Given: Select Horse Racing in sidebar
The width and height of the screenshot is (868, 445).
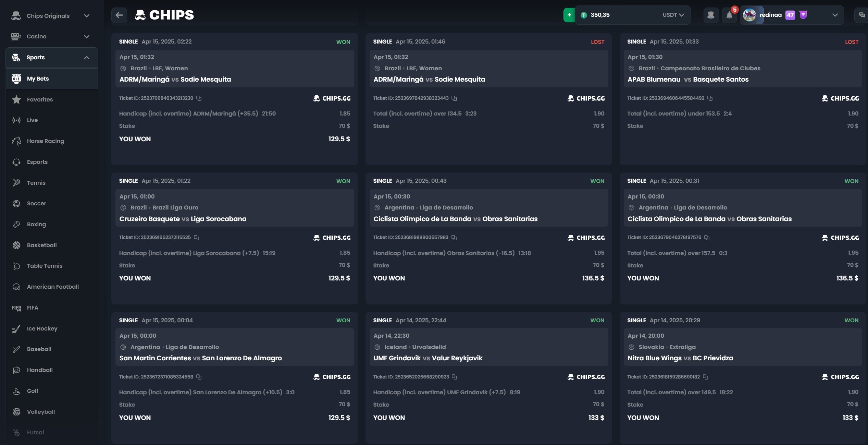Looking at the screenshot, I should 45,141.
